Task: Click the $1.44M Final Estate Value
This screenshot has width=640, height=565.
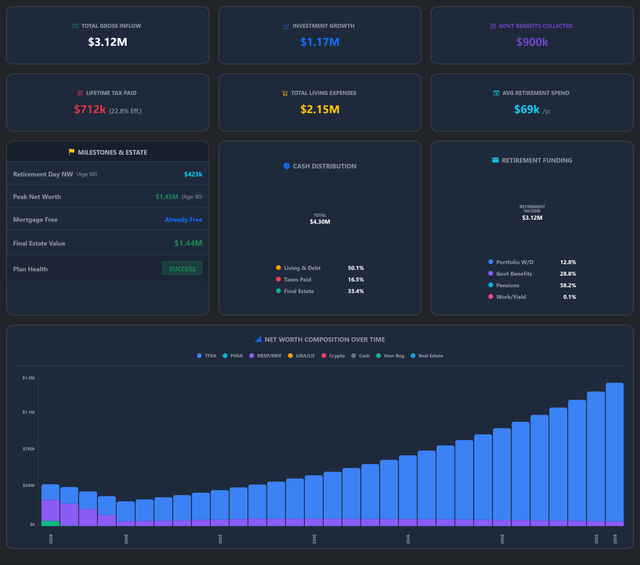Action: coord(188,243)
